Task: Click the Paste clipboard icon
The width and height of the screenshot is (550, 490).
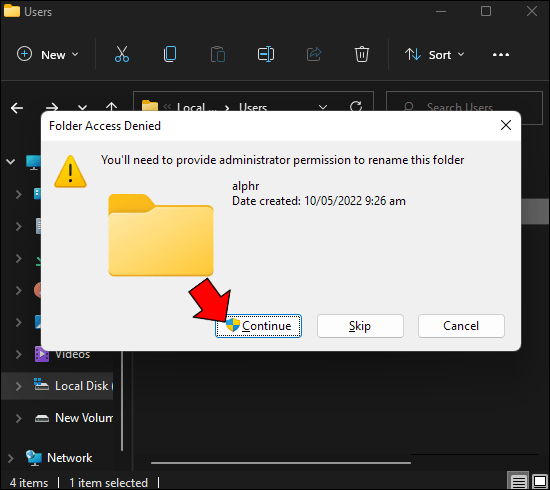Action: [x=218, y=54]
